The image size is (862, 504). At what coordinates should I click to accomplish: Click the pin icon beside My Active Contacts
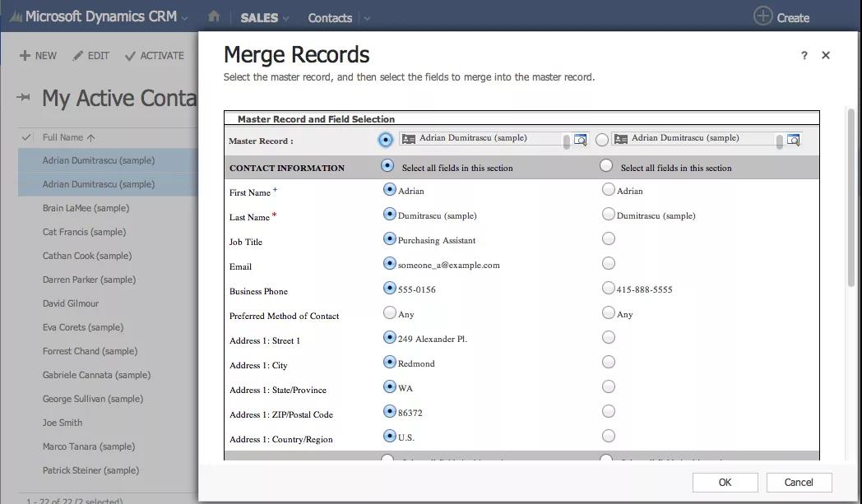[x=23, y=98]
